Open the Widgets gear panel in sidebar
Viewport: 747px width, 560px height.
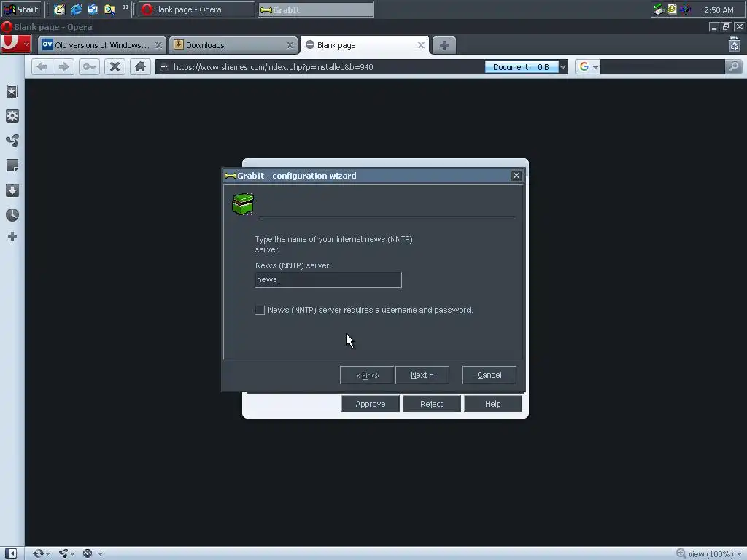[12, 116]
